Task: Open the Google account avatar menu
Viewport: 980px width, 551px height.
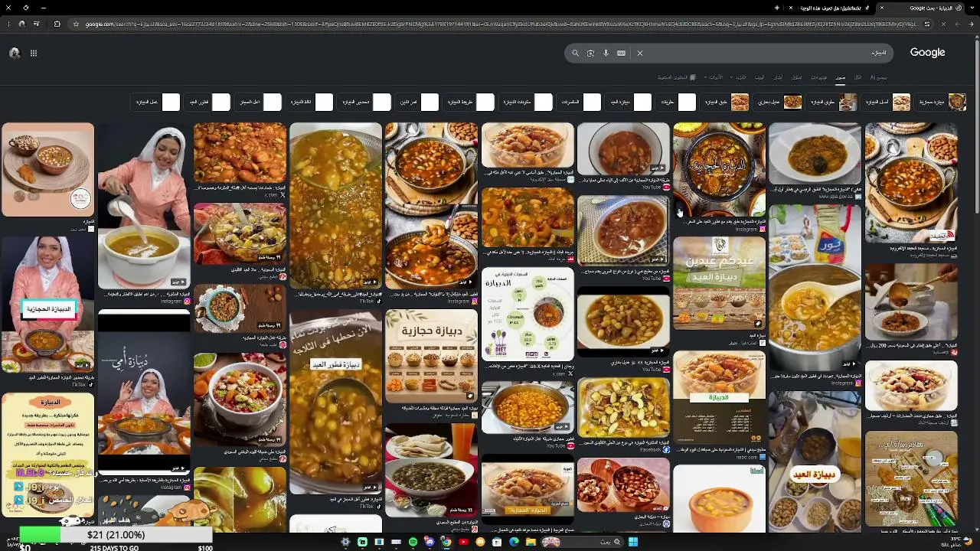Action: 15,53
